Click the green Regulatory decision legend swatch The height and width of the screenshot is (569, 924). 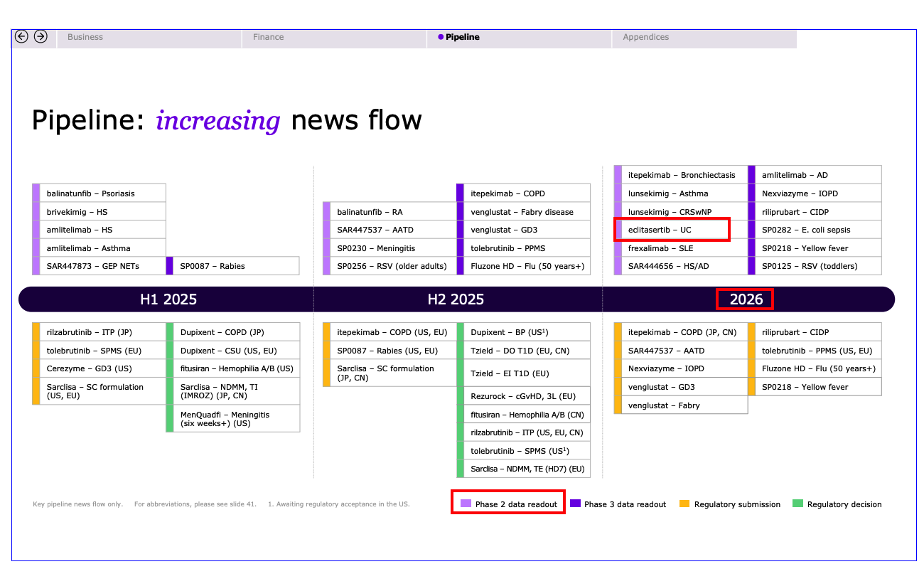(797, 504)
